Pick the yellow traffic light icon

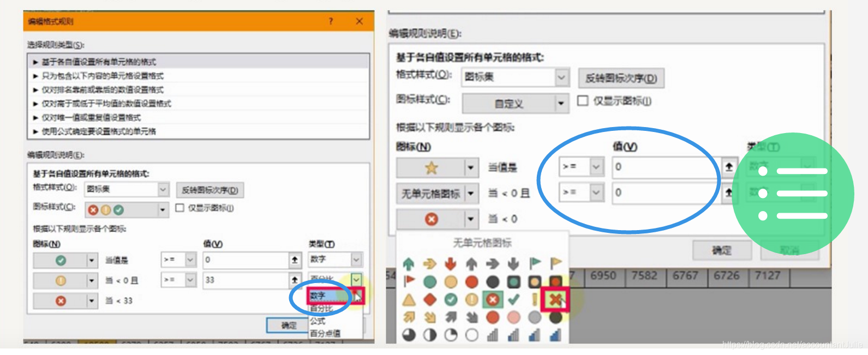[x=535, y=281]
